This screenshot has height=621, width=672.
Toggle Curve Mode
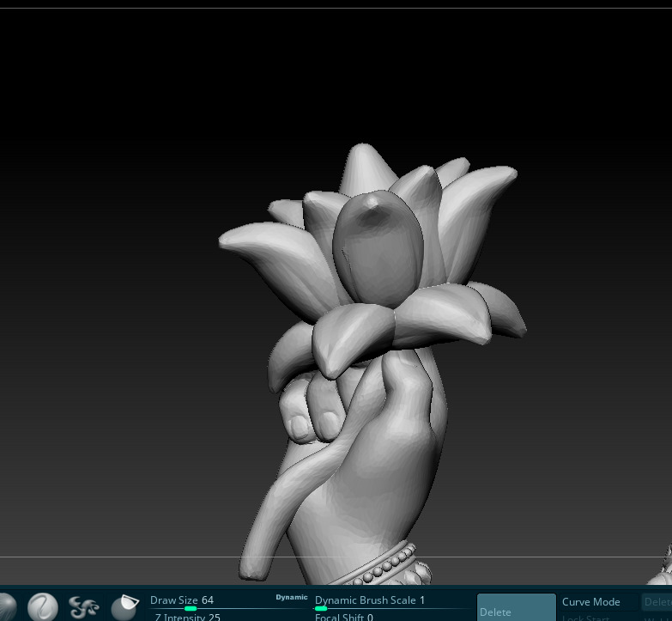click(598, 602)
